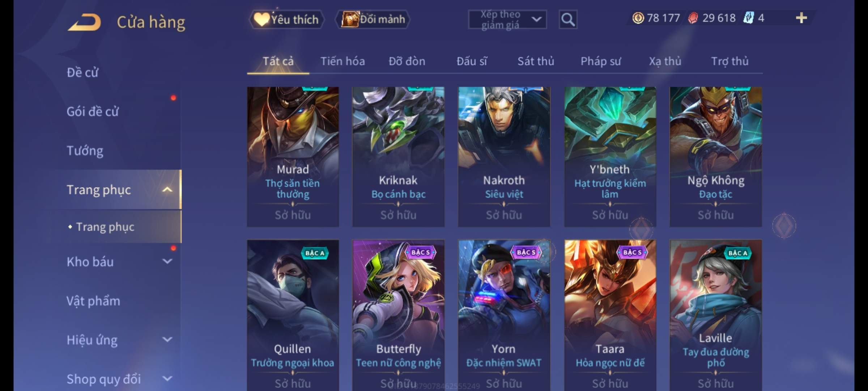Tap the gold coin currency icon
The width and height of the screenshot is (868, 391).
[x=638, y=18]
